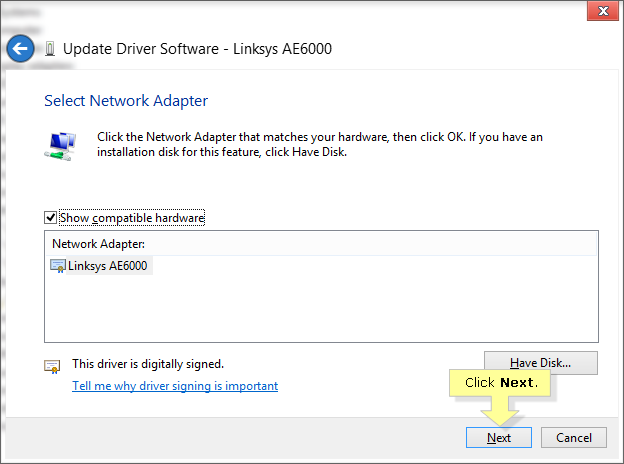The image size is (624, 464).
Task: Click Next to continue installation
Action: pos(499,437)
